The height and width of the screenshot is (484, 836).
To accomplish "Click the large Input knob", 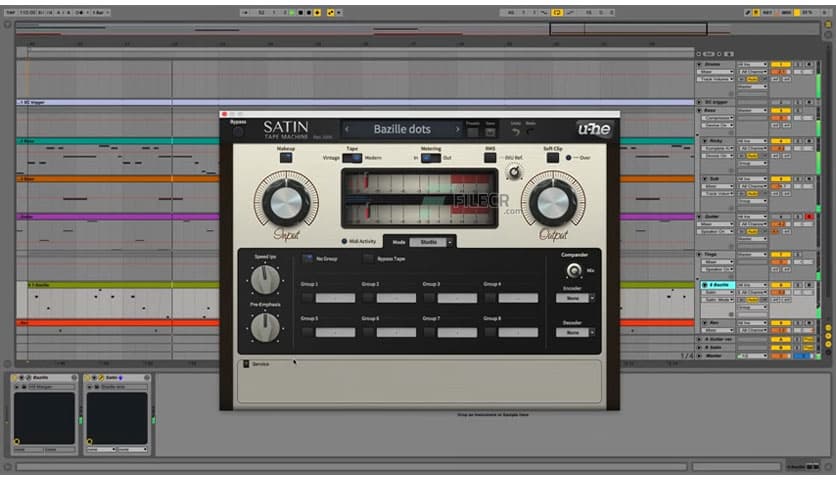I will (285, 203).
